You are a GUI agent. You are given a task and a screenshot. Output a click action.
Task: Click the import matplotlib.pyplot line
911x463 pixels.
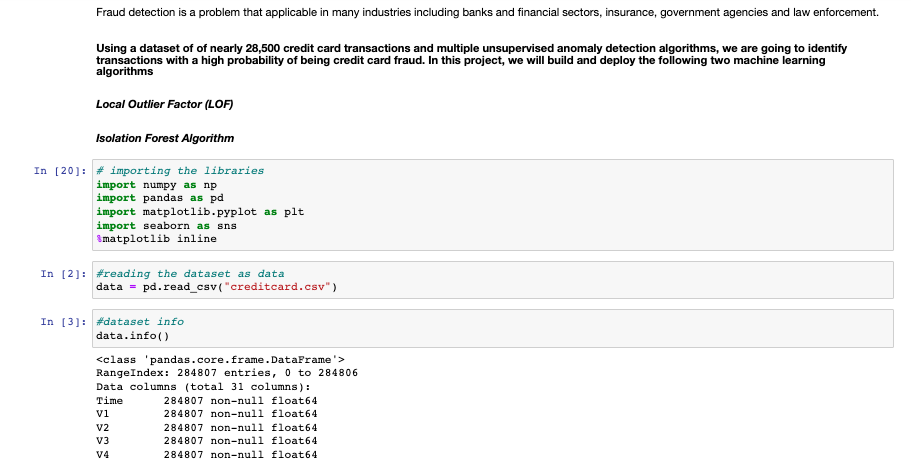point(200,212)
